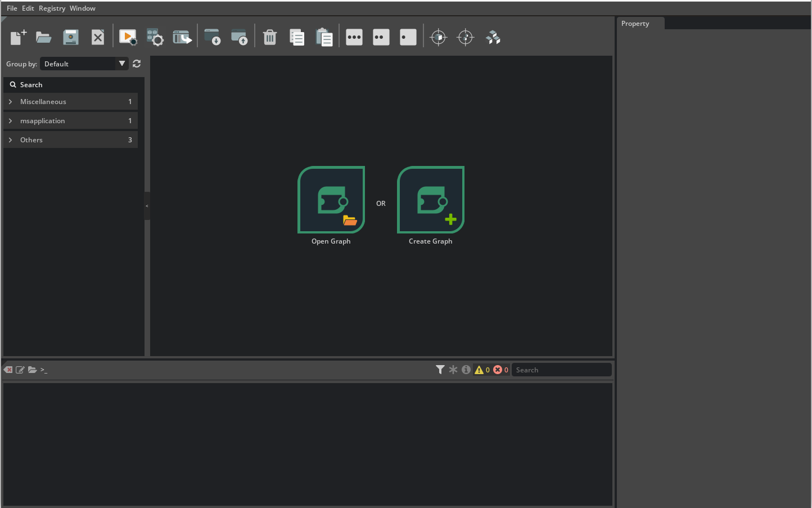Open the settings gear grid icon
The height and width of the screenshot is (508, 812).
pos(155,37)
